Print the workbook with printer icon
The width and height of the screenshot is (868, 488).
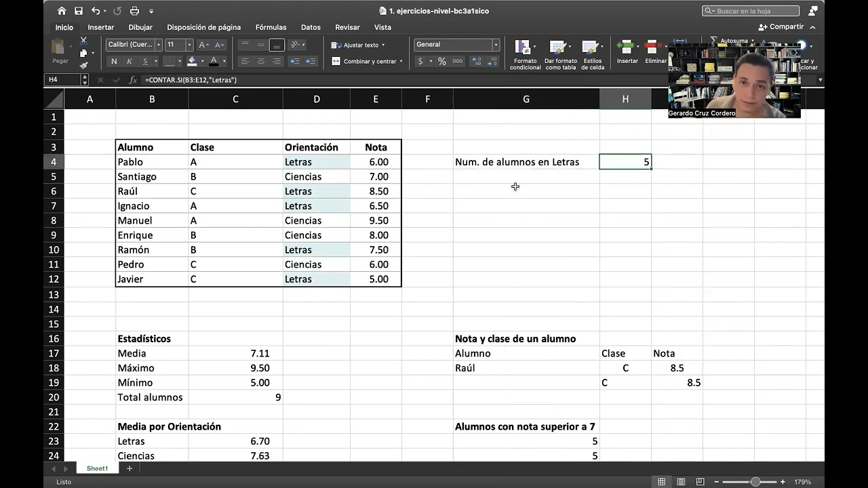coord(134,11)
